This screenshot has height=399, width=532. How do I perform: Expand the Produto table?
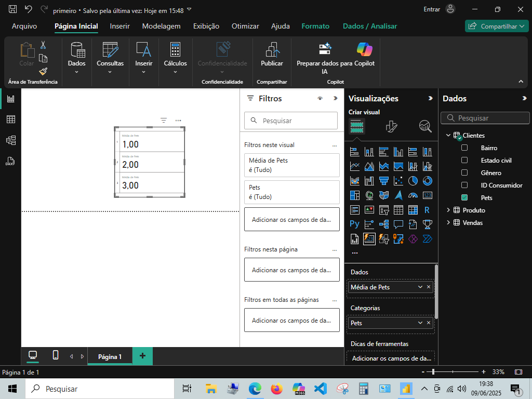pos(448,210)
